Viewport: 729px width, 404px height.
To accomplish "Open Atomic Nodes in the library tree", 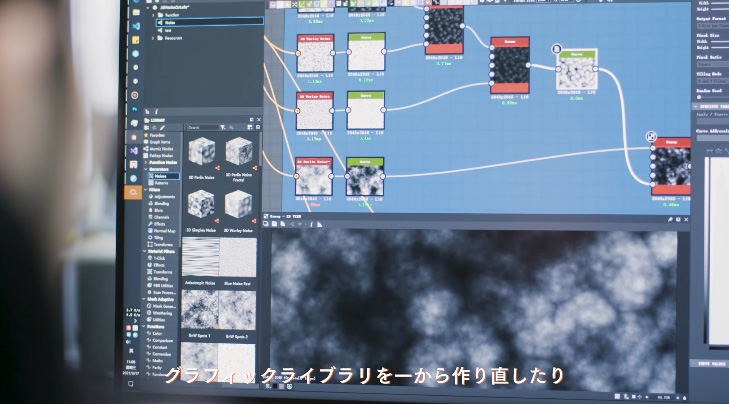I will pos(159,149).
